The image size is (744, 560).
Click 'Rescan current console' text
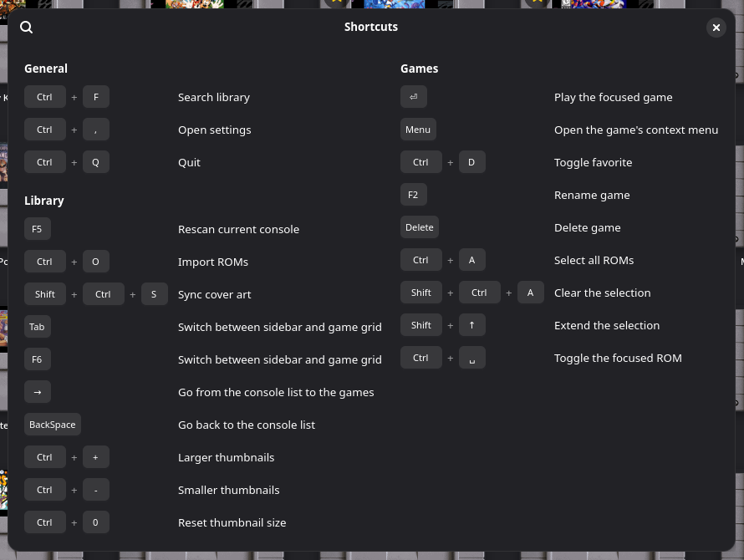point(239,229)
